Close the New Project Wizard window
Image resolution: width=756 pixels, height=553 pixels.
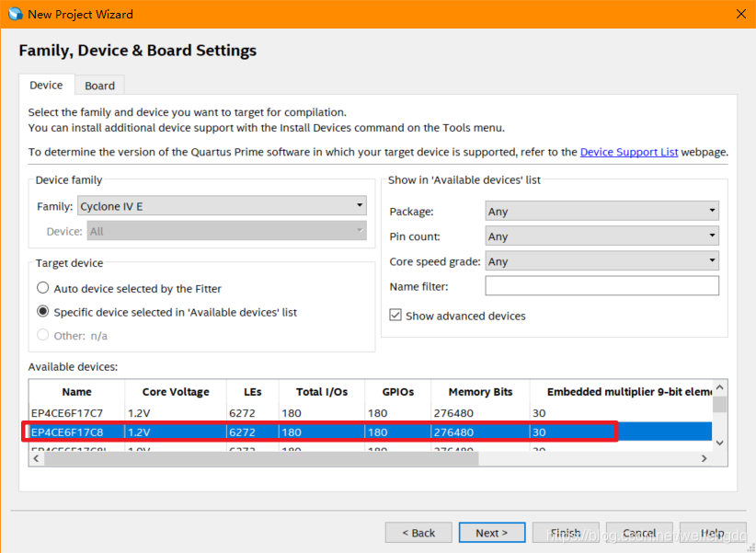pos(741,14)
